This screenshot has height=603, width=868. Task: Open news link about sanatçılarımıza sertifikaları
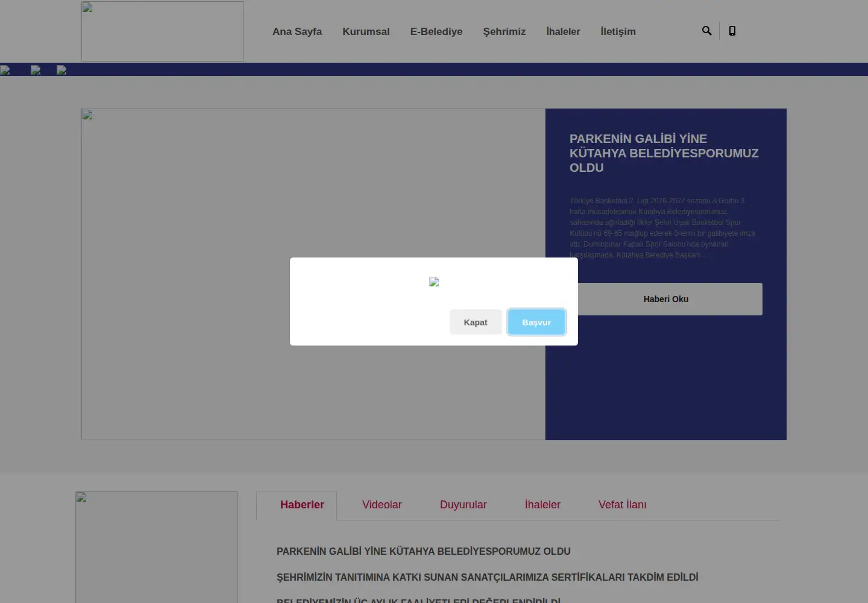point(487,577)
